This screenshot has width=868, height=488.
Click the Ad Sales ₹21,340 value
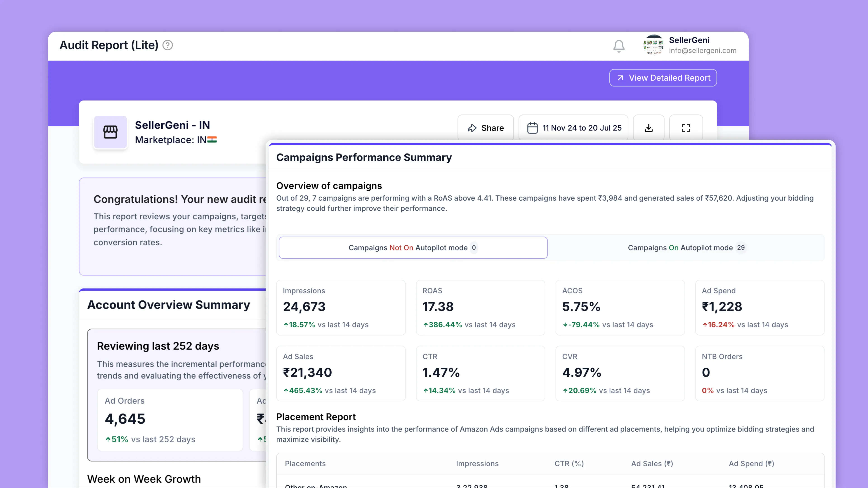(307, 373)
